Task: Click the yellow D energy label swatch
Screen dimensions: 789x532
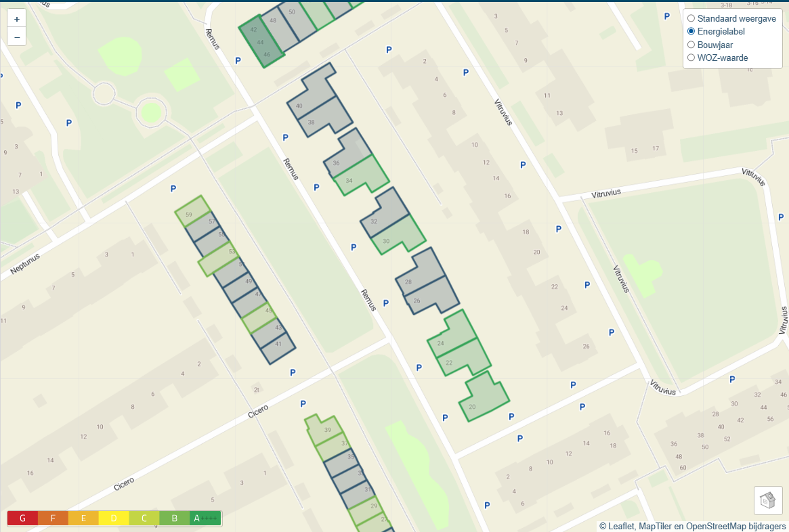Action: (x=114, y=518)
